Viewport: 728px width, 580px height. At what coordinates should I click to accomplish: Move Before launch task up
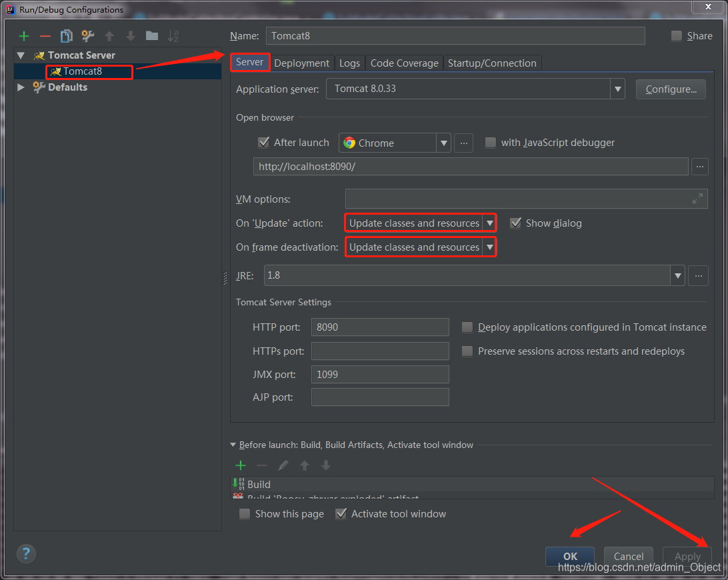click(305, 465)
